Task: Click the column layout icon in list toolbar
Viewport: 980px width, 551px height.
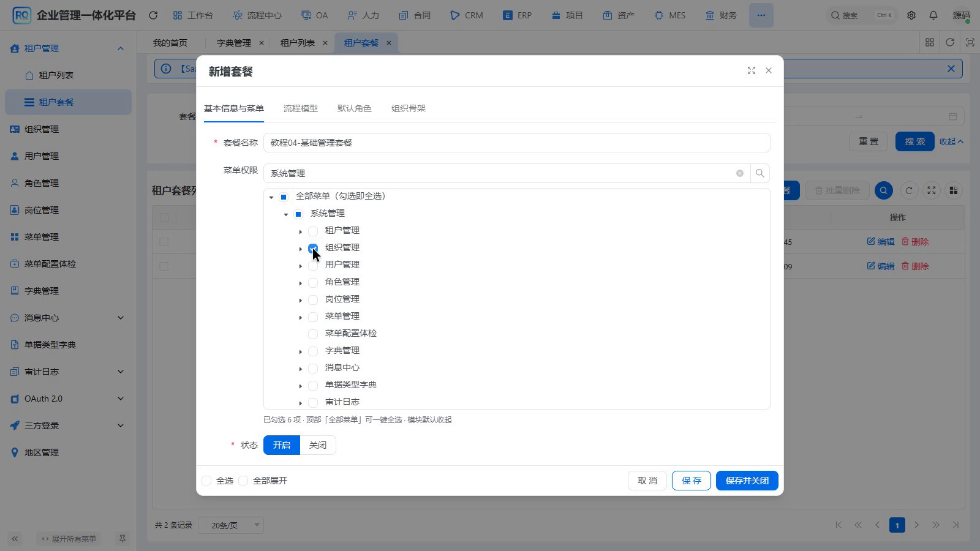Action: pos(953,190)
